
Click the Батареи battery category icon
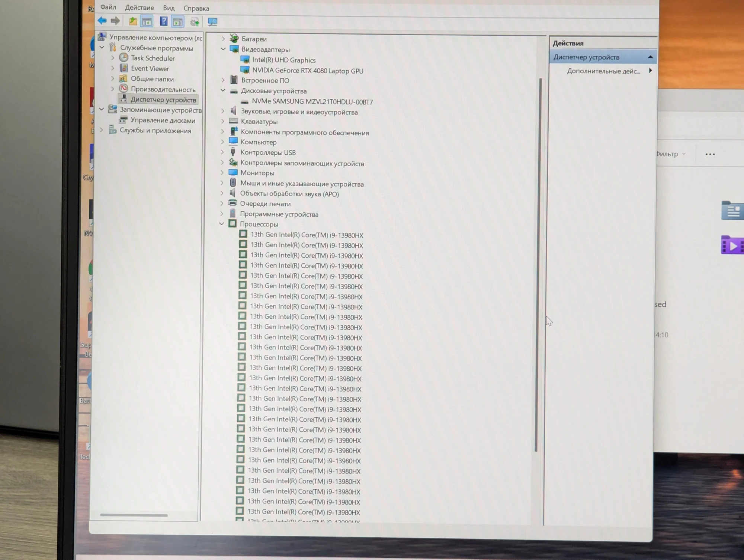coord(234,38)
